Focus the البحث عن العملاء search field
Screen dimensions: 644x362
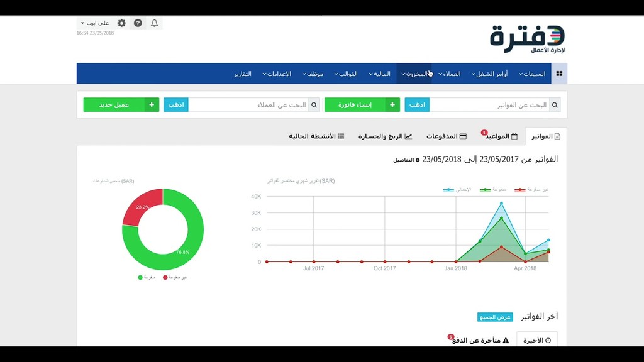pyautogui.click(x=248, y=105)
